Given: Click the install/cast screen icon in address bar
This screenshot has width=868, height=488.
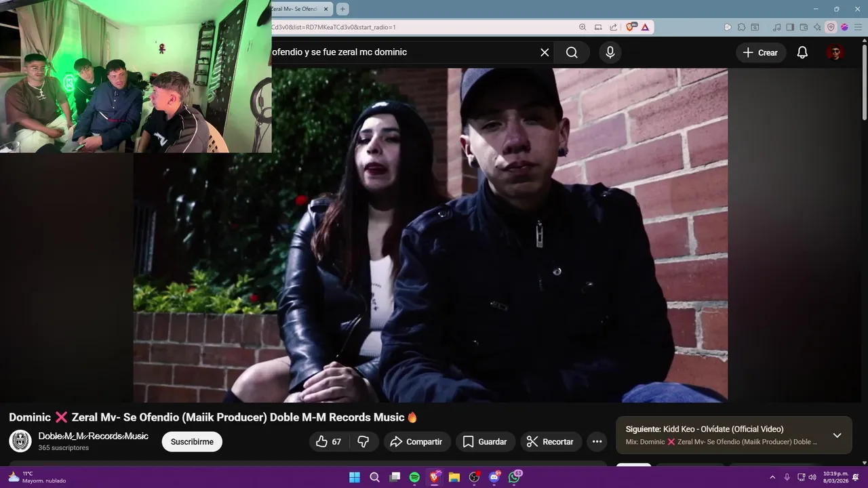Looking at the screenshot, I should pyautogui.click(x=598, y=27).
